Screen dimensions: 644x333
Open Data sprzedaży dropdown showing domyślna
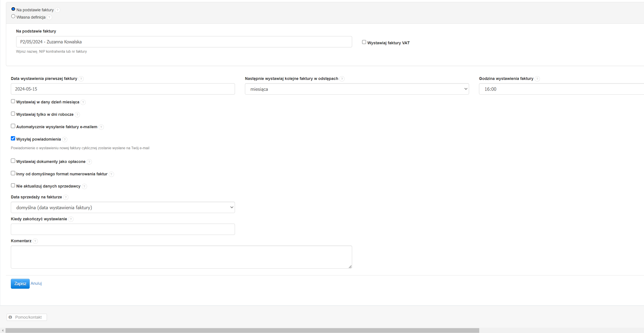(123, 207)
